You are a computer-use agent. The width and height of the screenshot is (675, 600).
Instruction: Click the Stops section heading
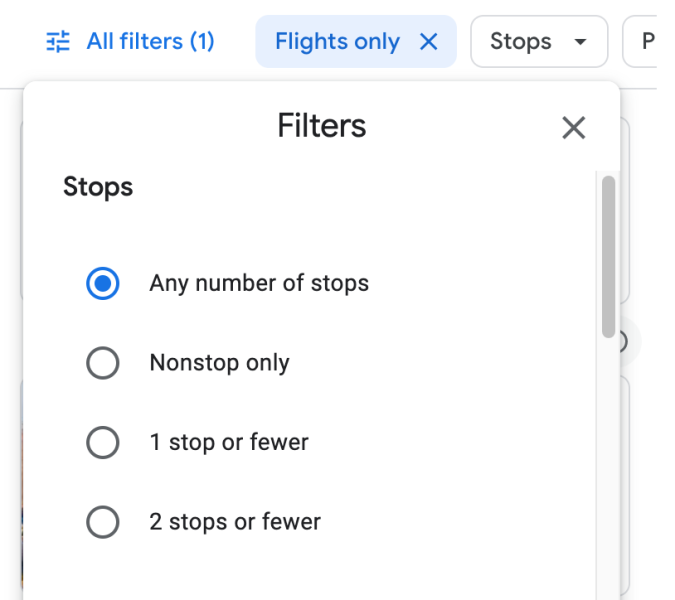coord(98,187)
